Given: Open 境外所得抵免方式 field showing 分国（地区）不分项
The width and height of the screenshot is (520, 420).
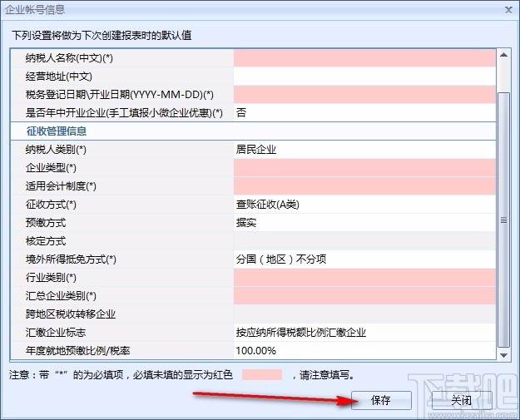Looking at the screenshot, I should pos(364,259).
